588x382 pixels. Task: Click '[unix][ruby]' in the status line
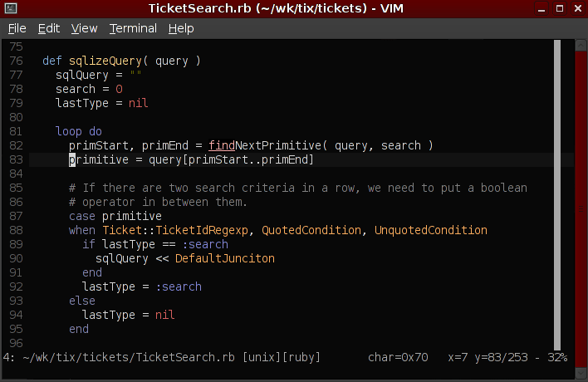click(282, 357)
